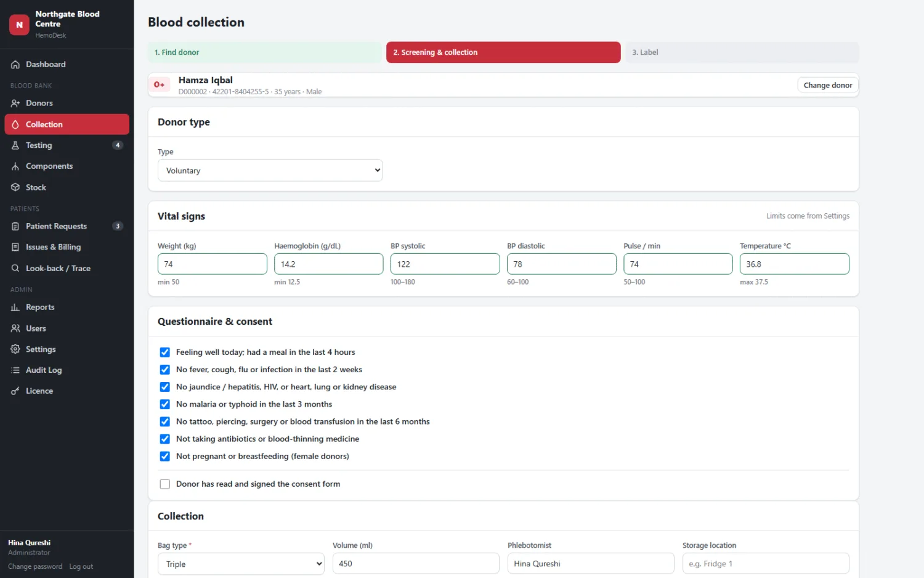Click the Haemoglobin (g/dL) field

(x=328, y=264)
